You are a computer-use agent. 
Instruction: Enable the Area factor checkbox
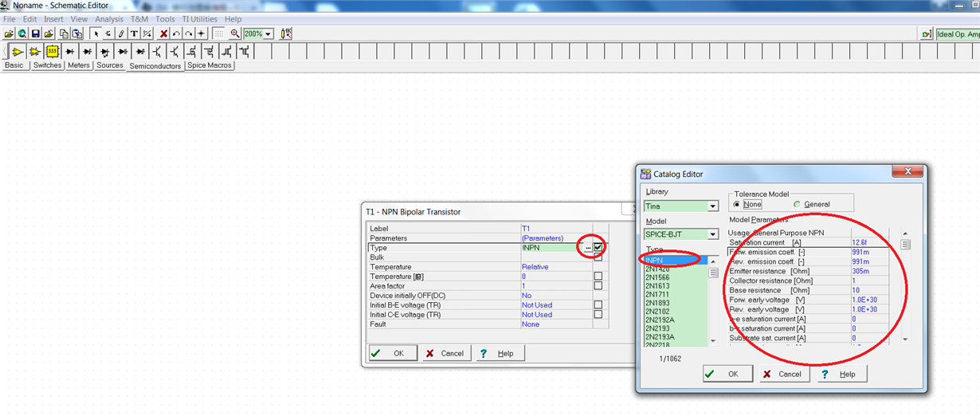[x=598, y=286]
